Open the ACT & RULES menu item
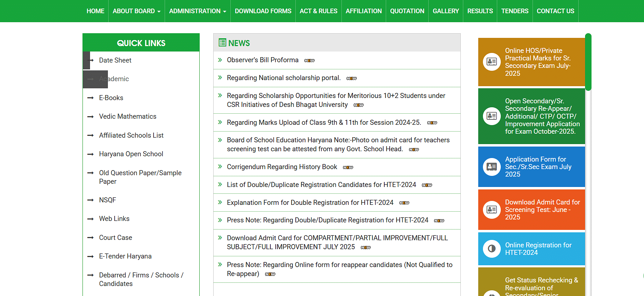 point(318,11)
